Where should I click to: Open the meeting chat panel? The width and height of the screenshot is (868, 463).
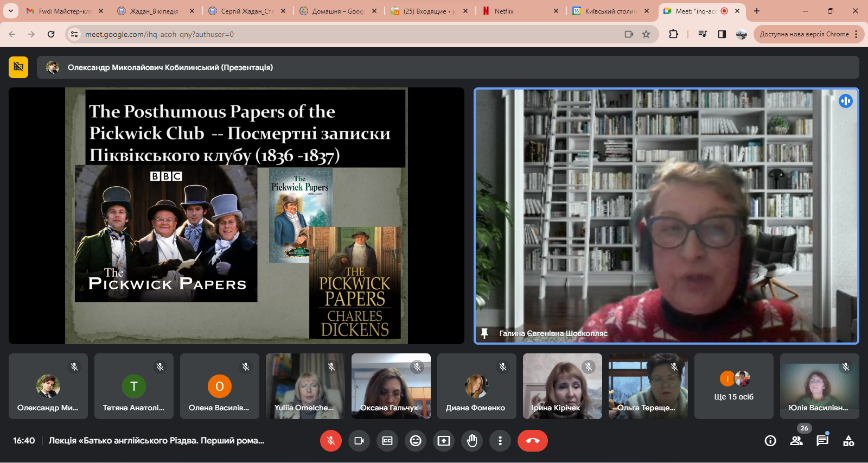coord(822,441)
